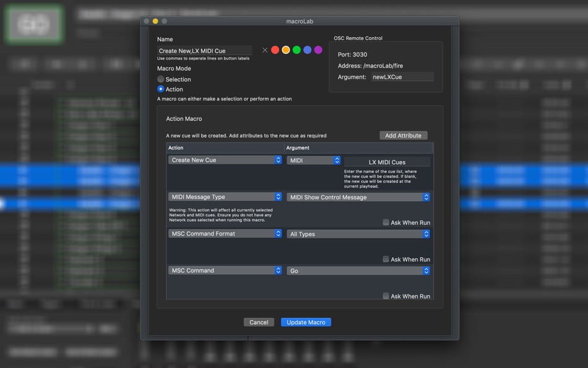Click the Port: 3030 text

tap(353, 55)
